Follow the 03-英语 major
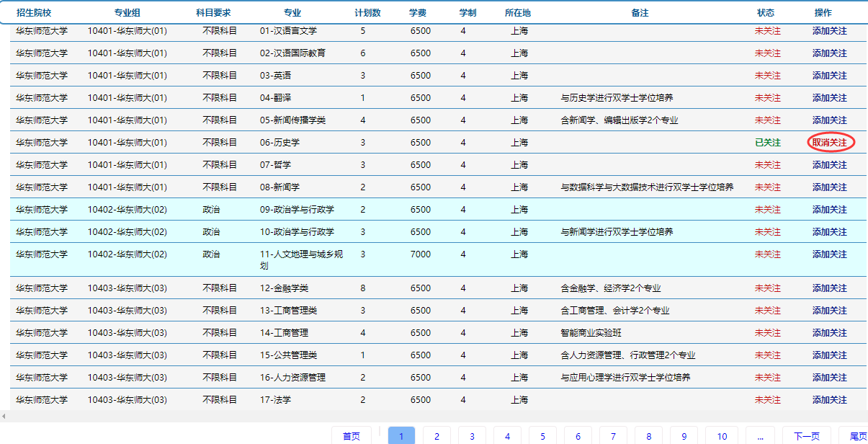The width and height of the screenshot is (868, 444). [x=829, y=76]
